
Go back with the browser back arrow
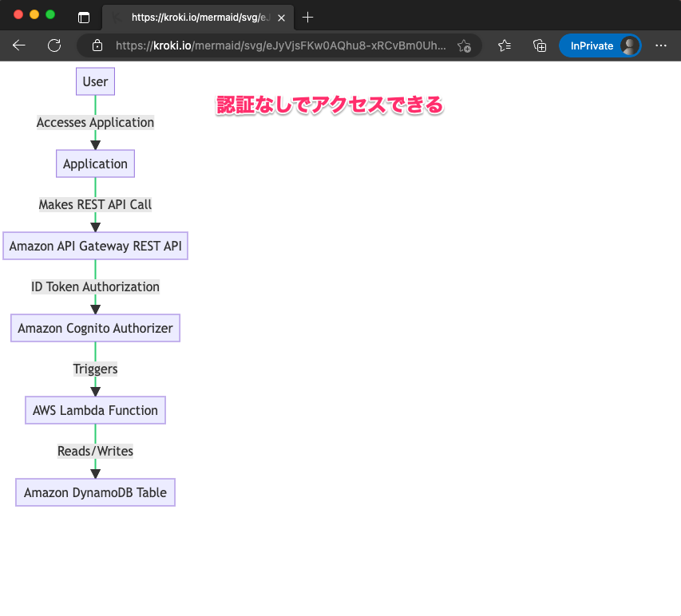pyautogui.click(x=18, y=45)
